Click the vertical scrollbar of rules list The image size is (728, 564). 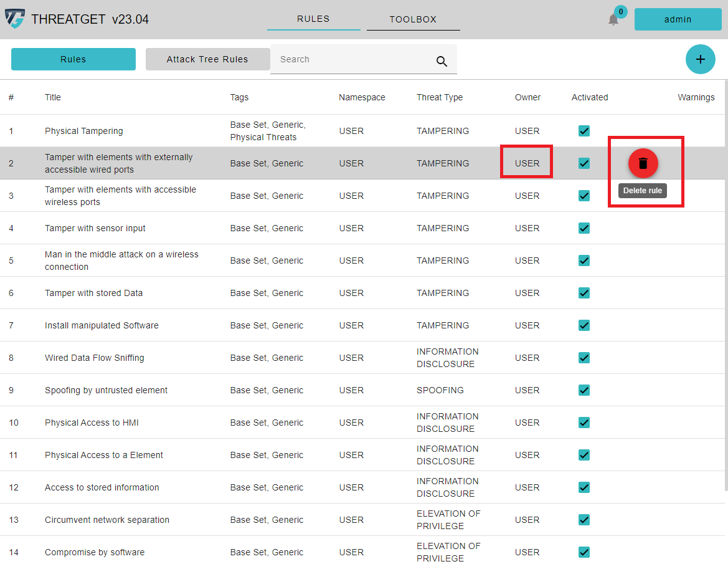coord(725,280)
